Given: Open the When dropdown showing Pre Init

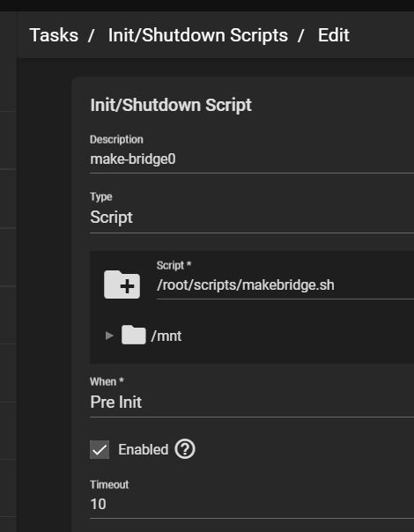Looking at the screenshot, I should pyautogui.click(x=252, y=402).
